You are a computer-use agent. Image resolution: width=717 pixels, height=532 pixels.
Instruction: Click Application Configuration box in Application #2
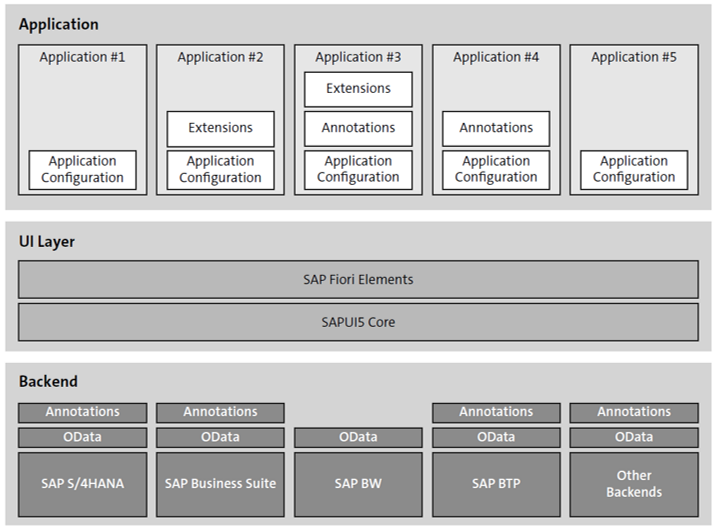tap(220, 170)
